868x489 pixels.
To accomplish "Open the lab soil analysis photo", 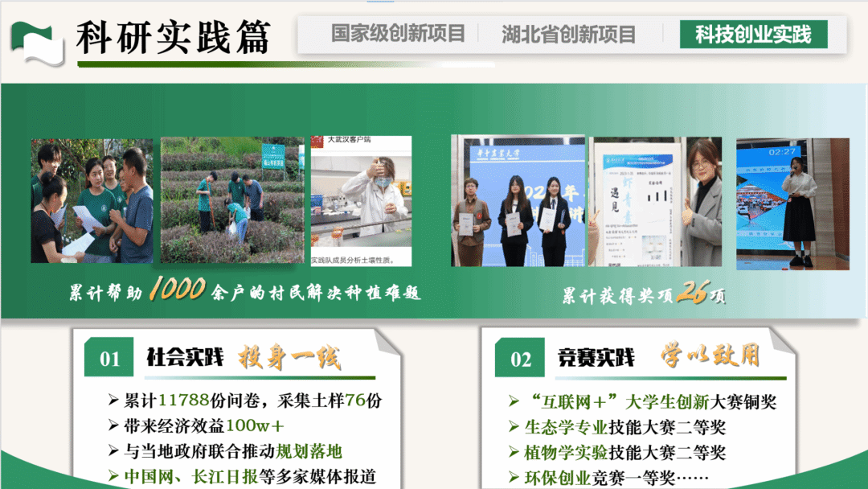I will (x=361, y=200).
